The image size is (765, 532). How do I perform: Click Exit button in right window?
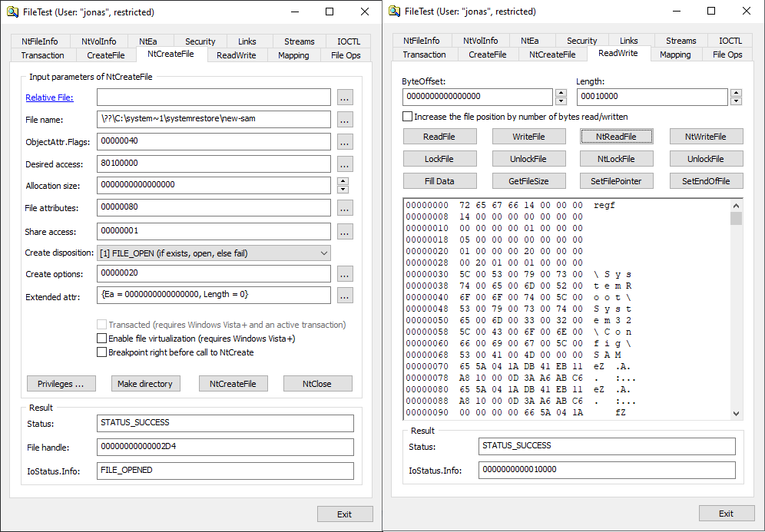pyautogui.click(x=727, y=514)
